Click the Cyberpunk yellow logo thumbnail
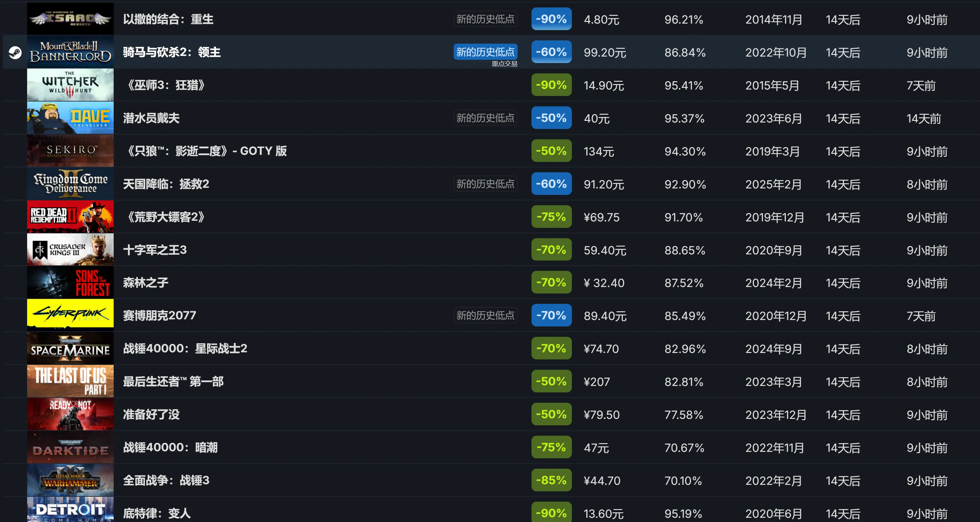Image resolution: width=980 pixels, height=522 pixels. [x=70, y=315]
